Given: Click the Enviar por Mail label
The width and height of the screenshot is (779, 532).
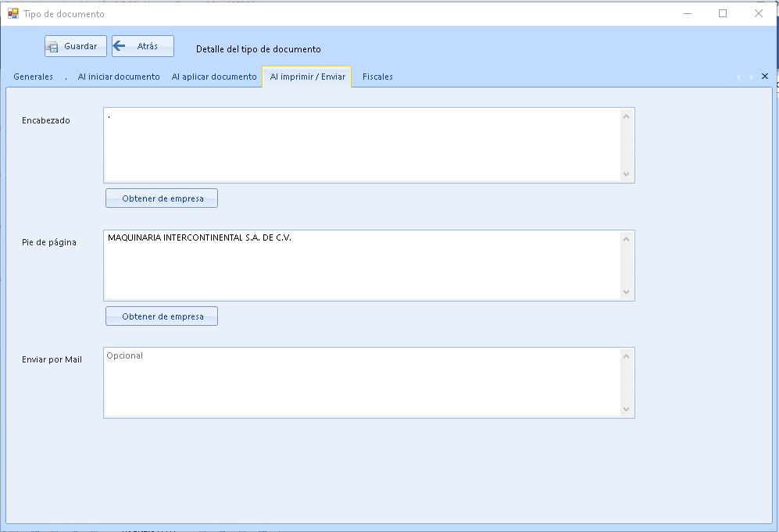Looking at the screenshot, I should point(52,359).
